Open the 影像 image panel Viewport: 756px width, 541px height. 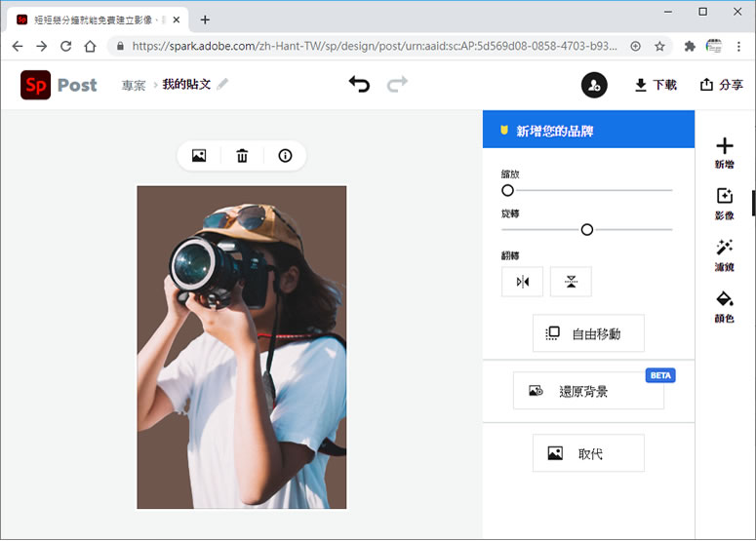724,204
